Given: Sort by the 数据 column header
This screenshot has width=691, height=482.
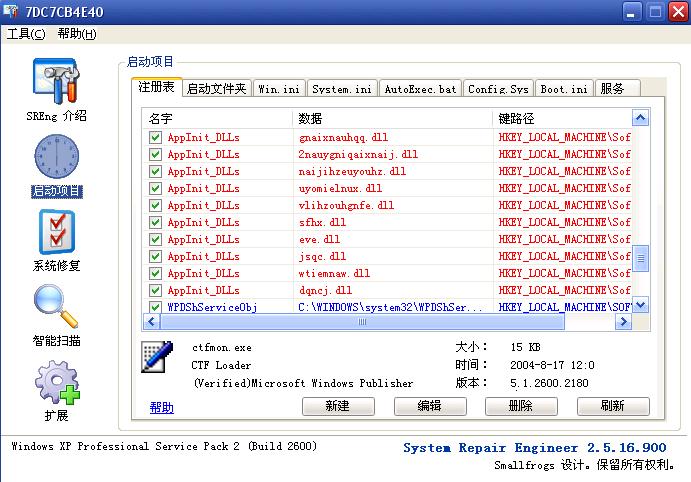Looking at the screenshot, I should pos(392,119).
